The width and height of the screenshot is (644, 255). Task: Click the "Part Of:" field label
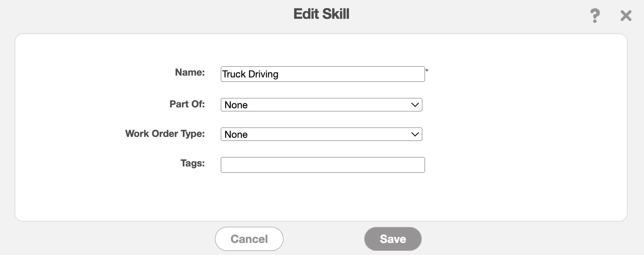[187, 104]
